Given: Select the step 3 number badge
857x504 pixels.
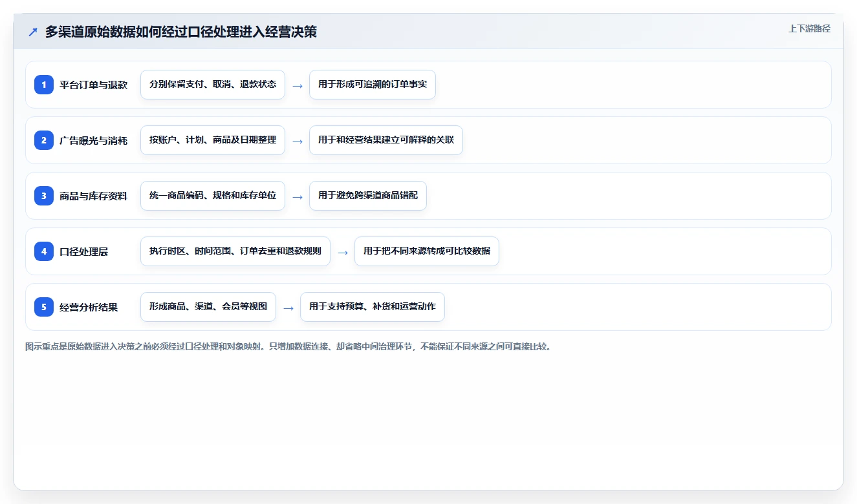Looking at the screenshot, I should (44, 196).
